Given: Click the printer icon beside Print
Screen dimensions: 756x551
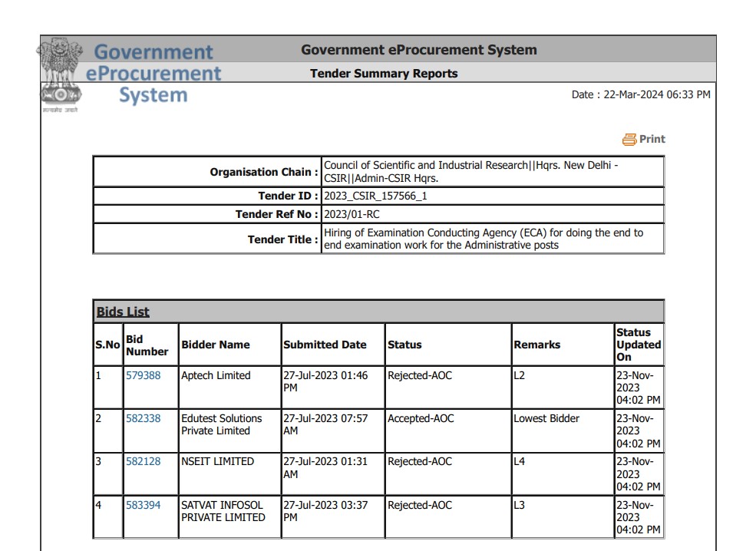Looking at the screenshot, I should (x=629, y=140).
